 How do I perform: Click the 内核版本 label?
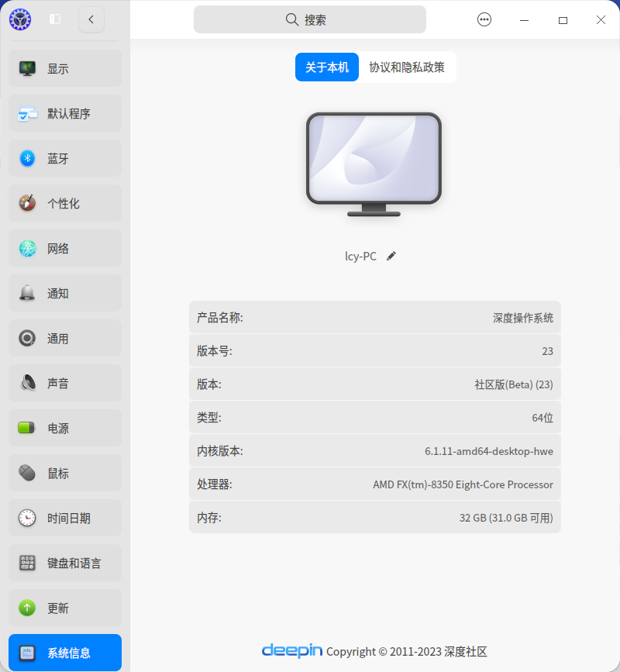coord(220,451)
